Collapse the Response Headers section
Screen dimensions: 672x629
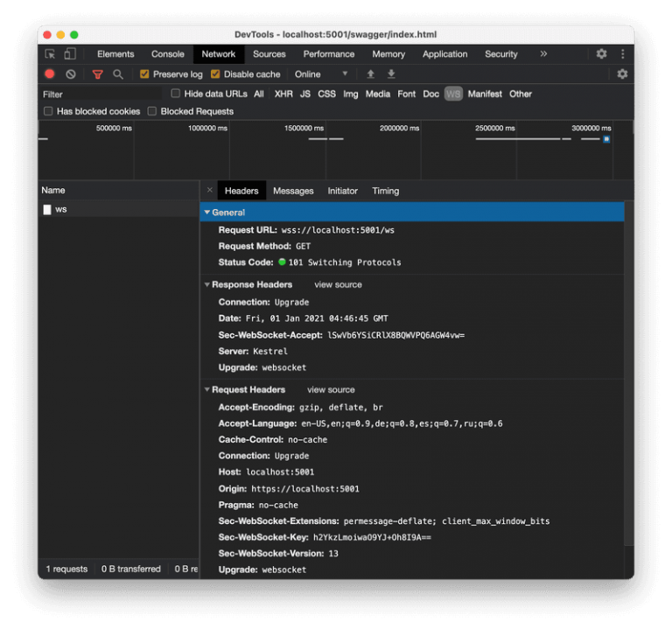[207, 284]
